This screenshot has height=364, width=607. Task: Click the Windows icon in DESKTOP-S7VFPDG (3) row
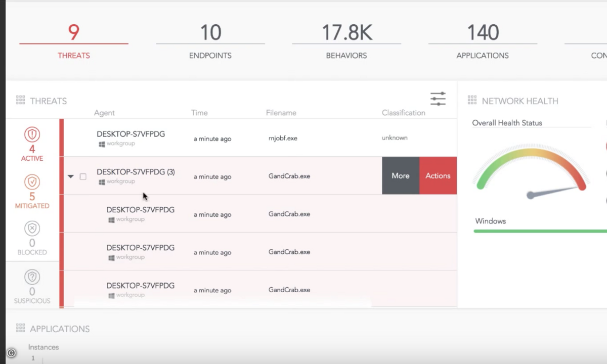coord(102,182)
